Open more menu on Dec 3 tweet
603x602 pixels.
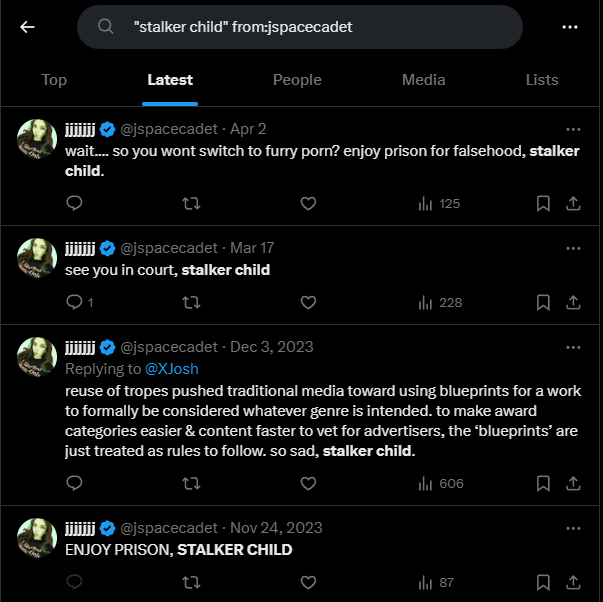573,347
